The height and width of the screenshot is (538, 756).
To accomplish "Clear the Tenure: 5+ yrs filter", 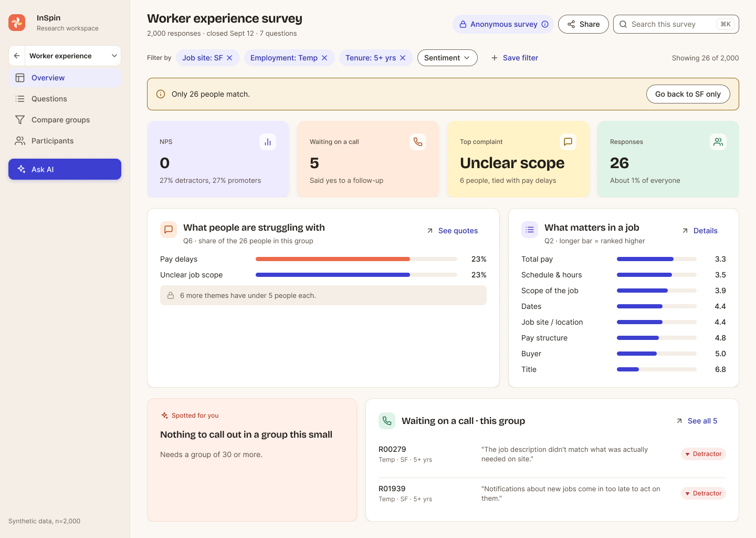I will (403, 58).
